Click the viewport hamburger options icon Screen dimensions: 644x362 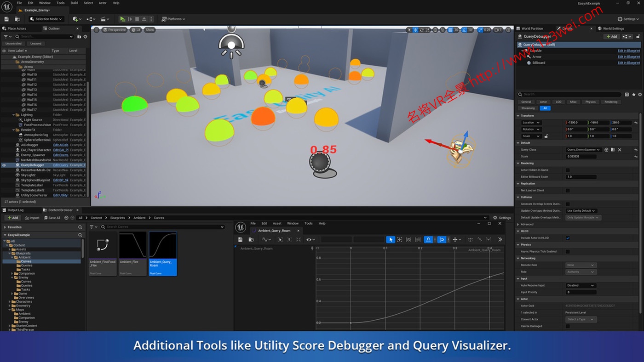(x=97, y=30)
